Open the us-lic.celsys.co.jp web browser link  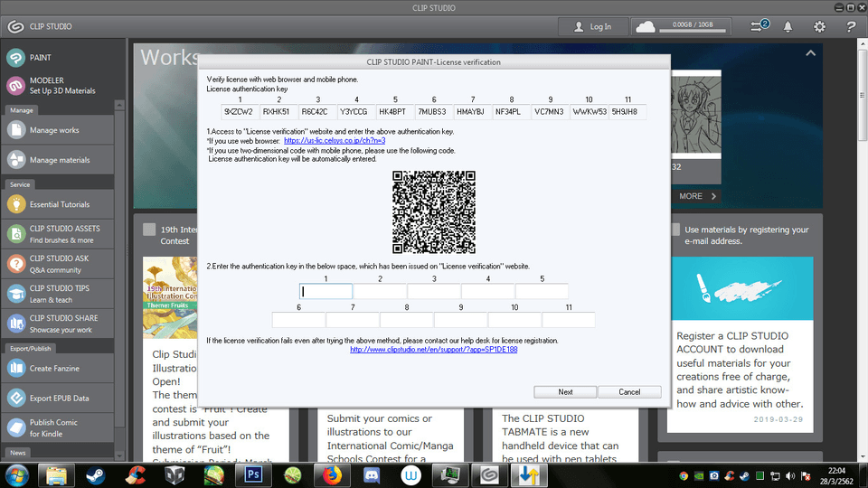(x=335, y=141)
